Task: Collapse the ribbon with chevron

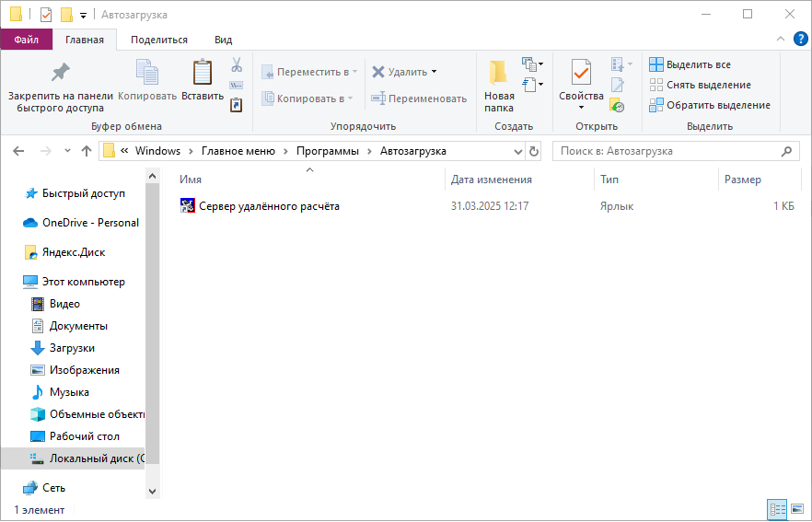Action: coord(780,40)
